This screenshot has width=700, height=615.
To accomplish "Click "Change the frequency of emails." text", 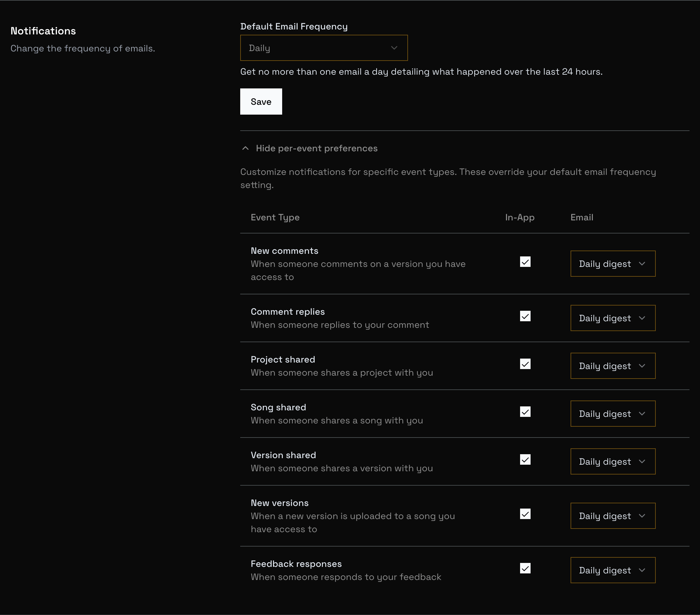I will click(x=83, y=48).
